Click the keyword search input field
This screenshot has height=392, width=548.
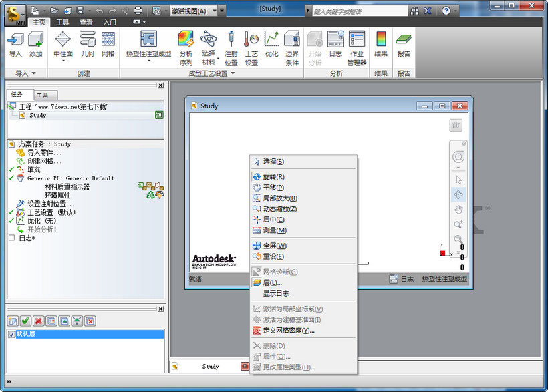[x=360, y=11]
